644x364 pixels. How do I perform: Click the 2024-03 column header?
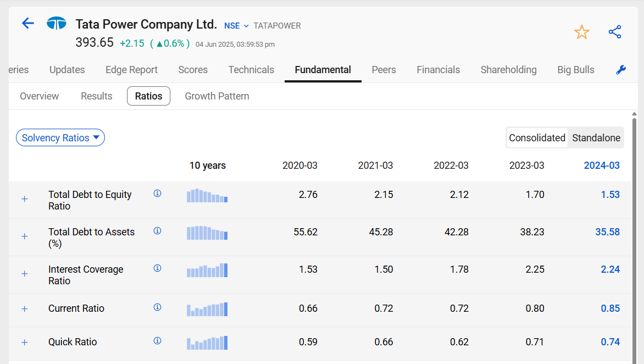pos(602,166)
